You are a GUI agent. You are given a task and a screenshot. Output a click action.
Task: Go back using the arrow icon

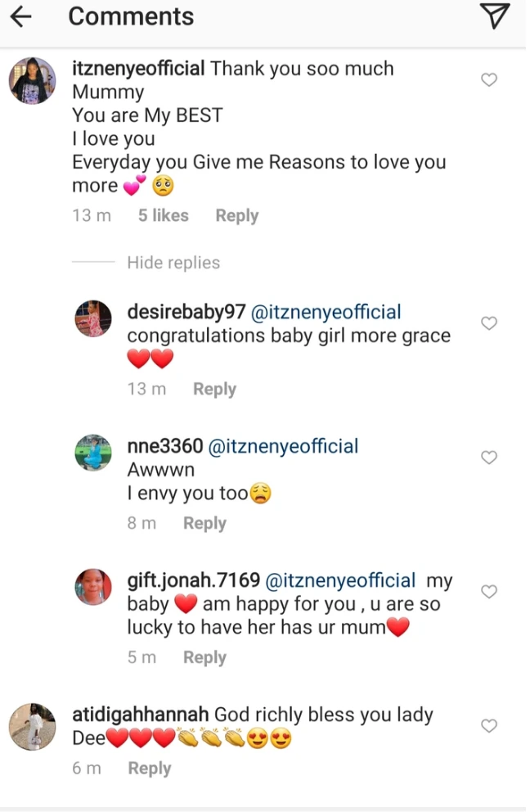pyautogui.click(x=22, y=16)
